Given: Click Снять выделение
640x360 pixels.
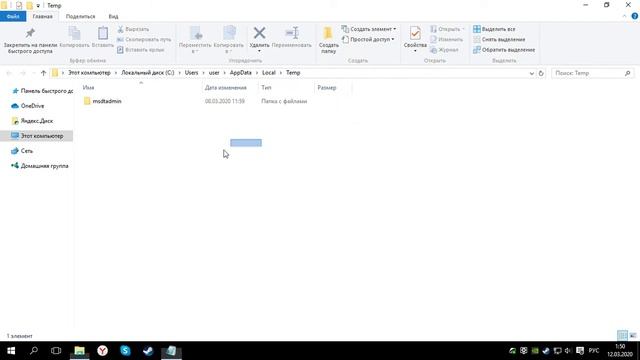Looking at the screenshot, I should coord(499,40).
